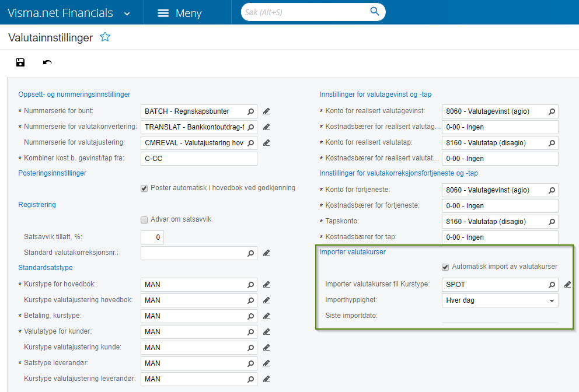Uncheck Automatisk import av valutakurser
This screenshot has height=392, width=579.
point(445,267)
